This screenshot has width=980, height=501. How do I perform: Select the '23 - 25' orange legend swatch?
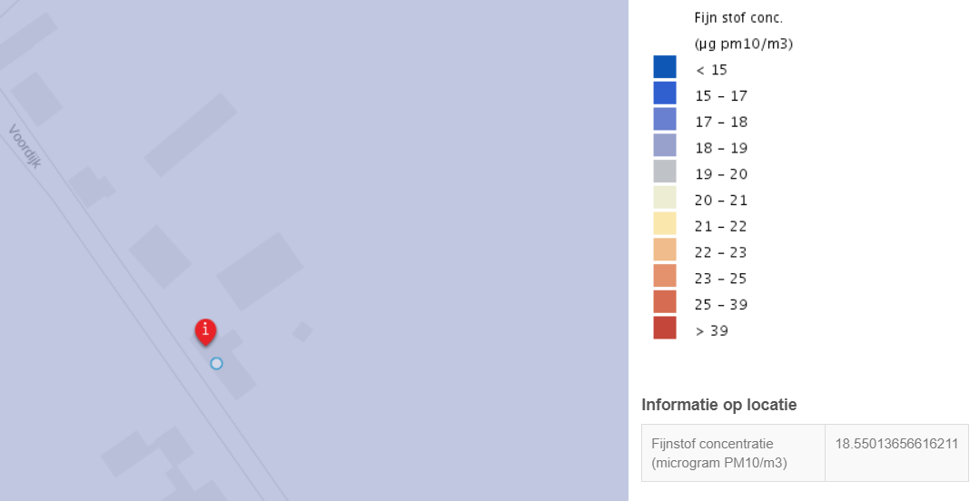pyautogui.click(x=664, y=276)
